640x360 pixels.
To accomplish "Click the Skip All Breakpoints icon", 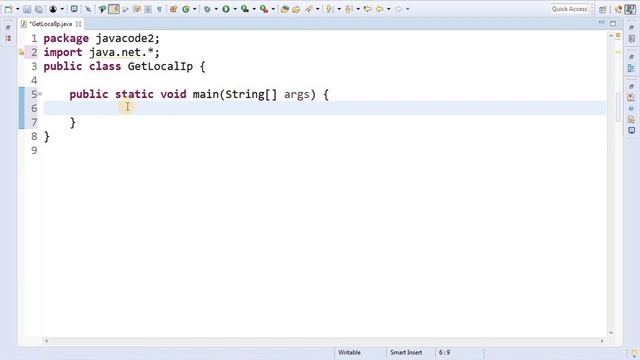I will click(x=88, y=9).
